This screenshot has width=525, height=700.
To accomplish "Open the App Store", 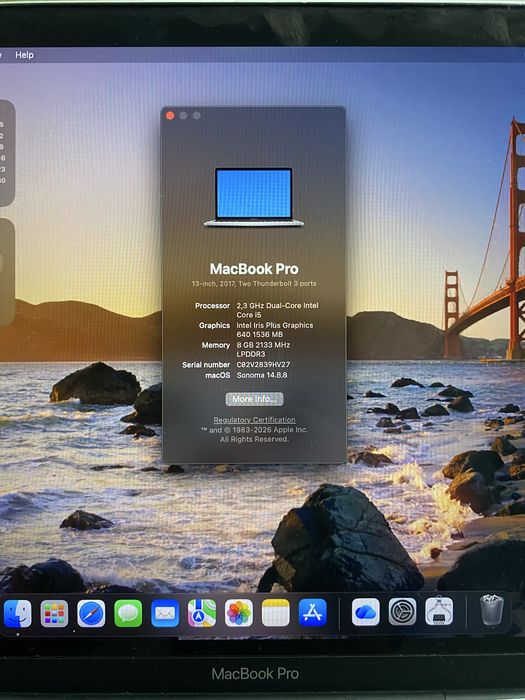I will (312, 612).
